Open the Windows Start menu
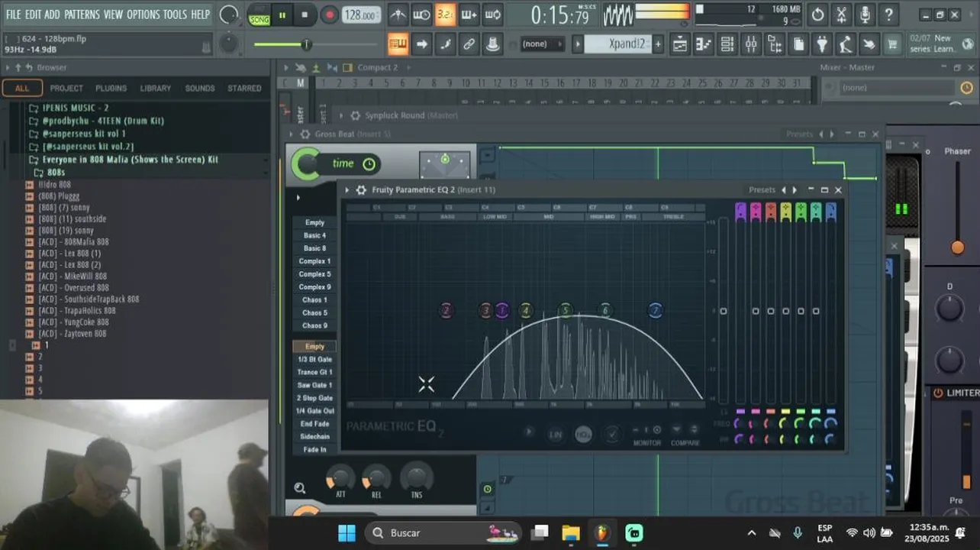The height and width of the screenshot is (550, 980). point(347,532)
